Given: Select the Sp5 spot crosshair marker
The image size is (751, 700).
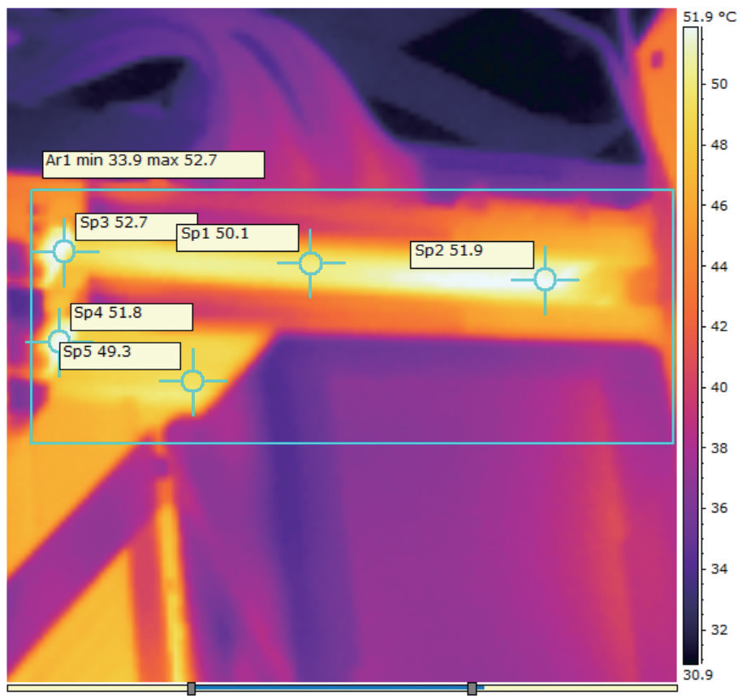Looking at the screenshot, I should click(x=193, y=382).
